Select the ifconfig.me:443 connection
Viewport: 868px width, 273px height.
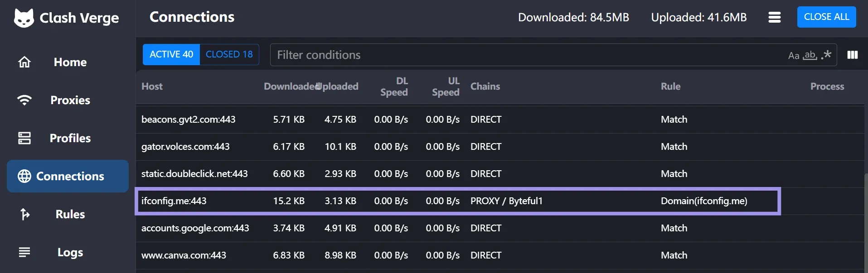coord(499,201)
